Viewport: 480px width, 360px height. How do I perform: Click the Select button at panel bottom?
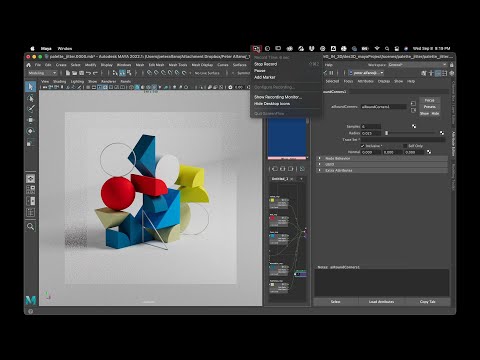pos(335,302)
